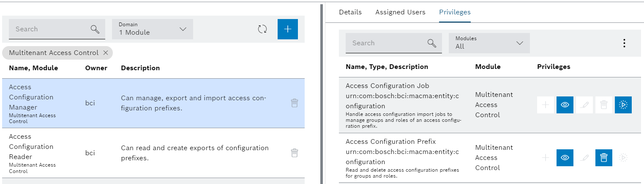Screen dimensions: 644x184
Task: Toggle execute privilege for Access Configuration Job
Action: coord(623,105)
